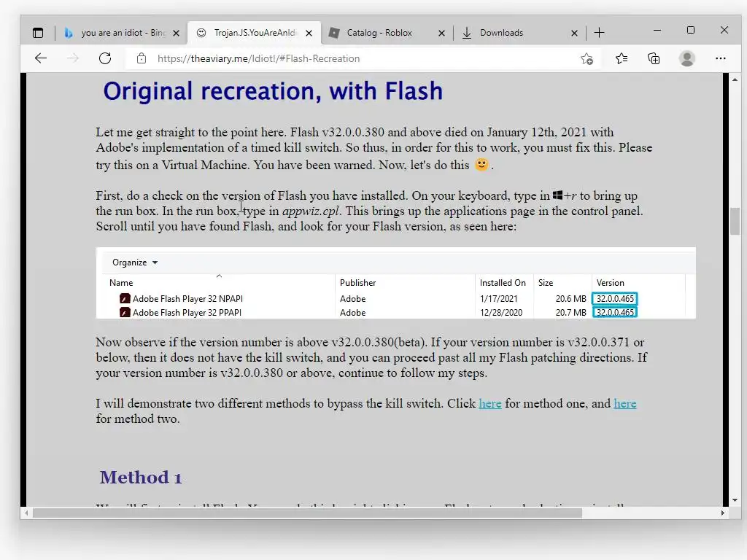Click the install date 1/17/2021
Screen dimensions: 747x560
point(498,298)
